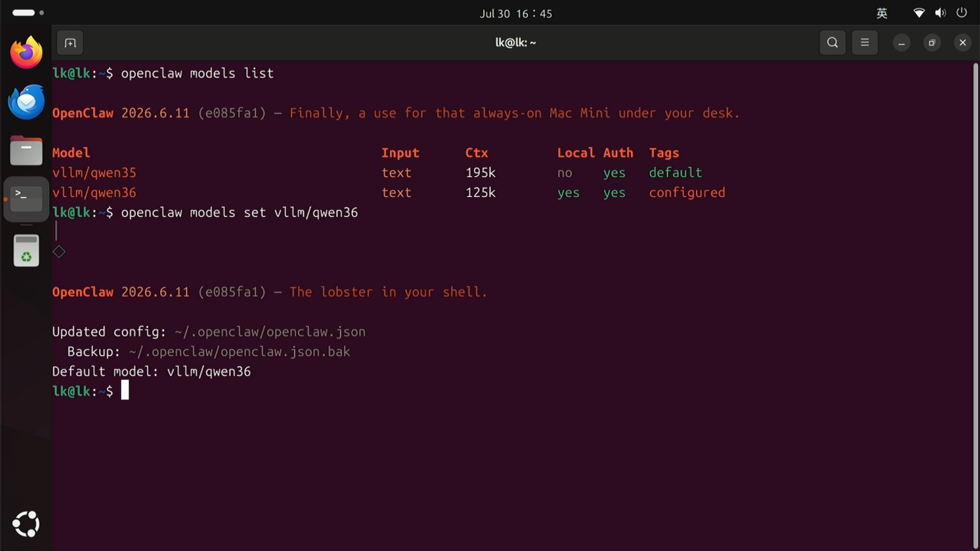
Task: Close the lk@lk terminal window
Action: click(x=963, y=43)
